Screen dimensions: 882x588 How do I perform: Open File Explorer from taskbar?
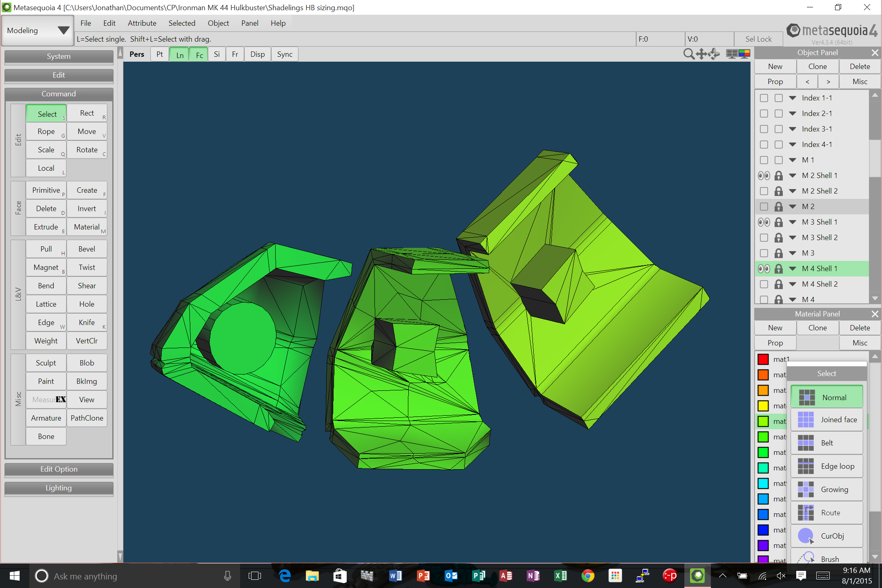pyautogui.click(x=312, y=576)
